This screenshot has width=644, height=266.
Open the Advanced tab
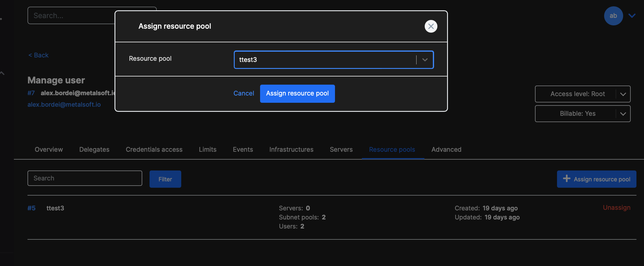[x=446, y=149]
